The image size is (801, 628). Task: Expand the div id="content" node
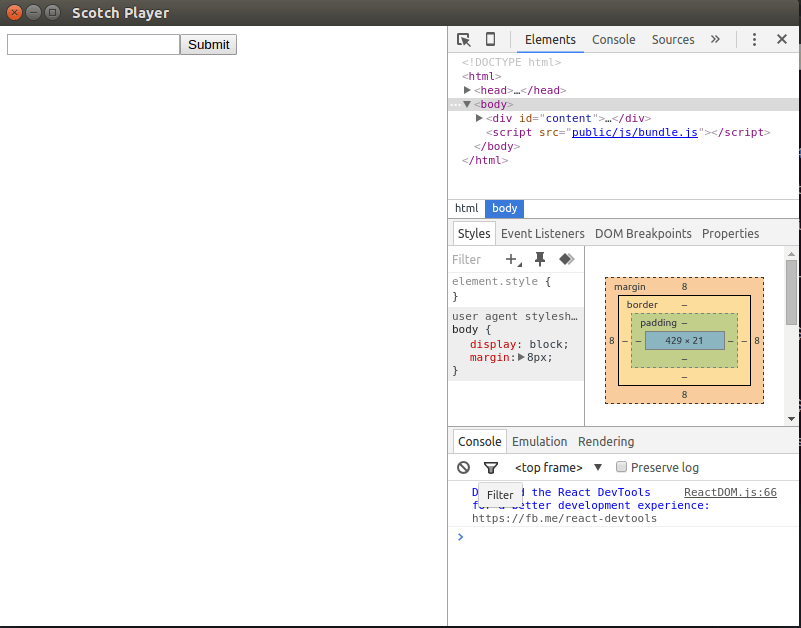479,118
